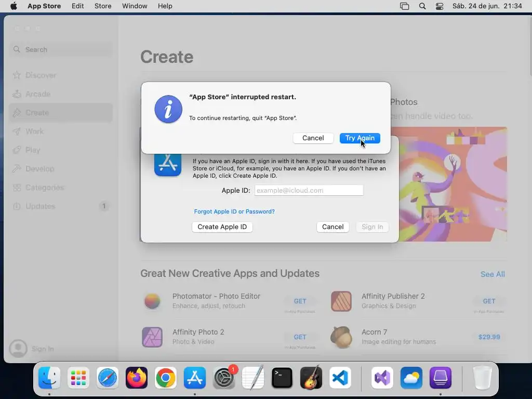Get Affinity Photo 2
This screenshot has height=399, width=532.
pos(300,337)
